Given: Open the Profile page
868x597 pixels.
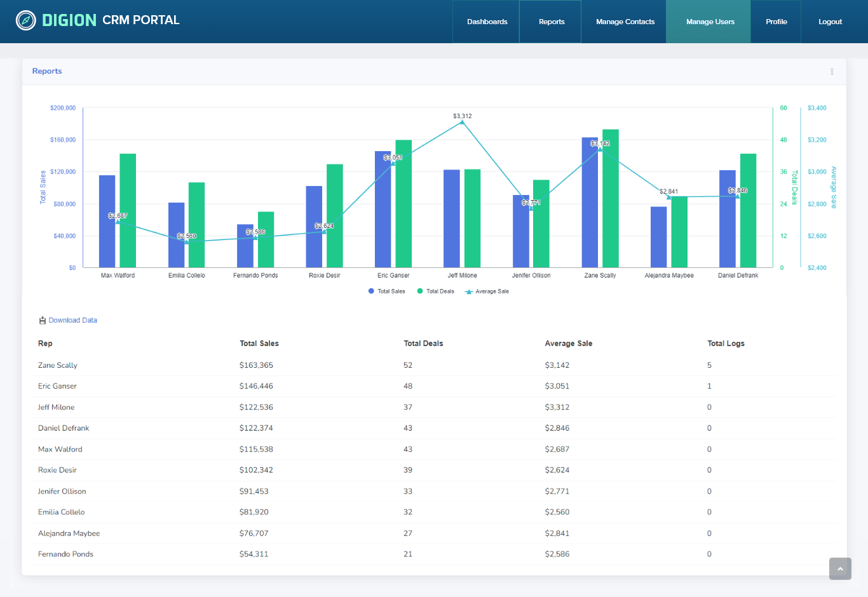Looking at the screenshot, I should coord(776,22).
